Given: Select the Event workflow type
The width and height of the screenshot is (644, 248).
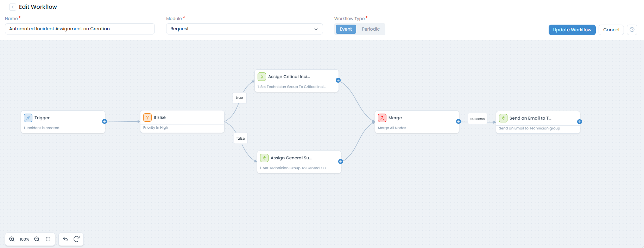Looking at the screenshot, I should point(346,29).
